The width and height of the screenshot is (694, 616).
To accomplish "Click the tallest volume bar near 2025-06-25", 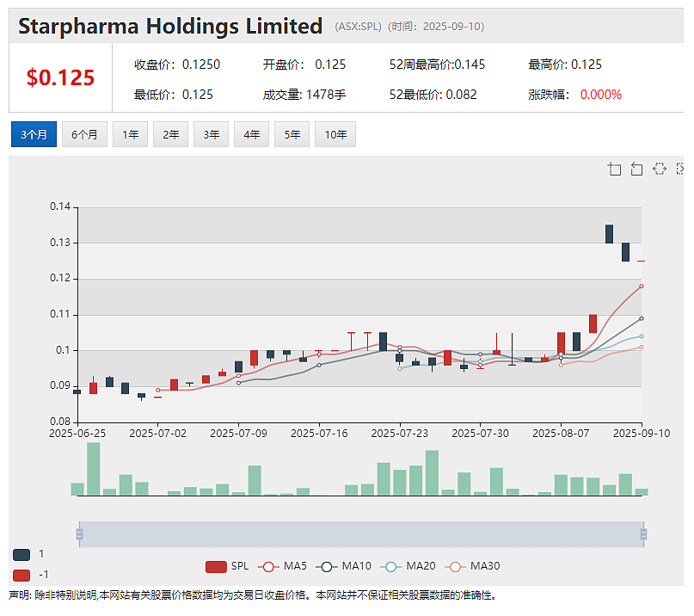I will [94, 469].
